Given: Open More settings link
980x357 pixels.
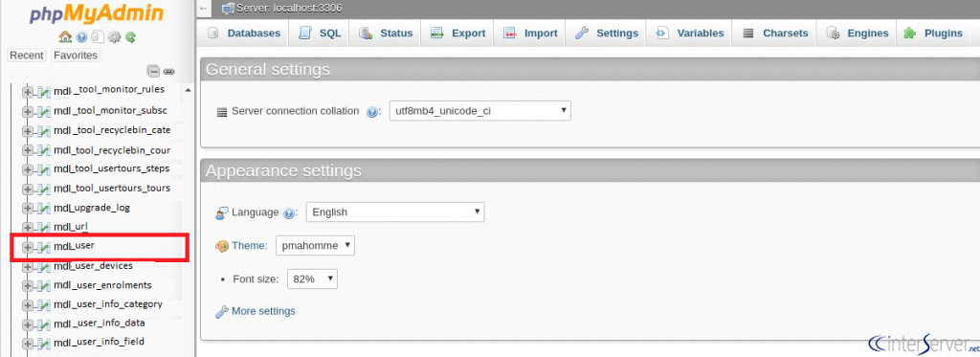Looking at the screenshot, I should 263,311.
